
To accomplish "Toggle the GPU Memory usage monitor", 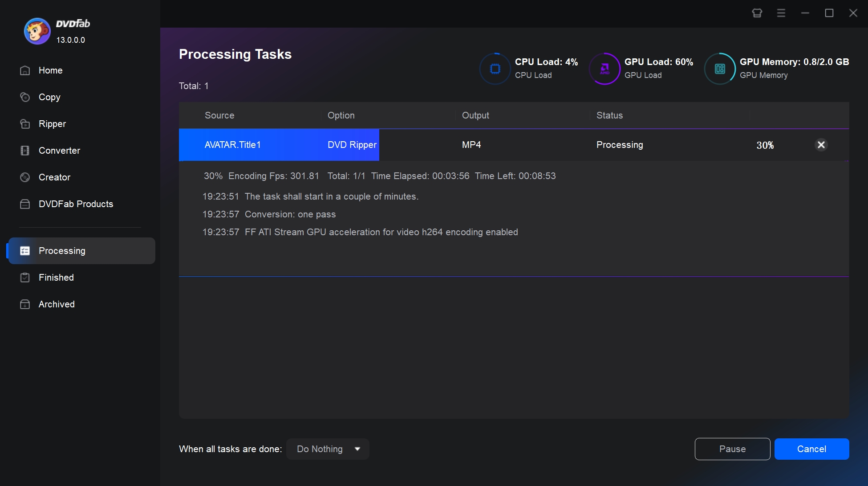I will coord(720,67).
